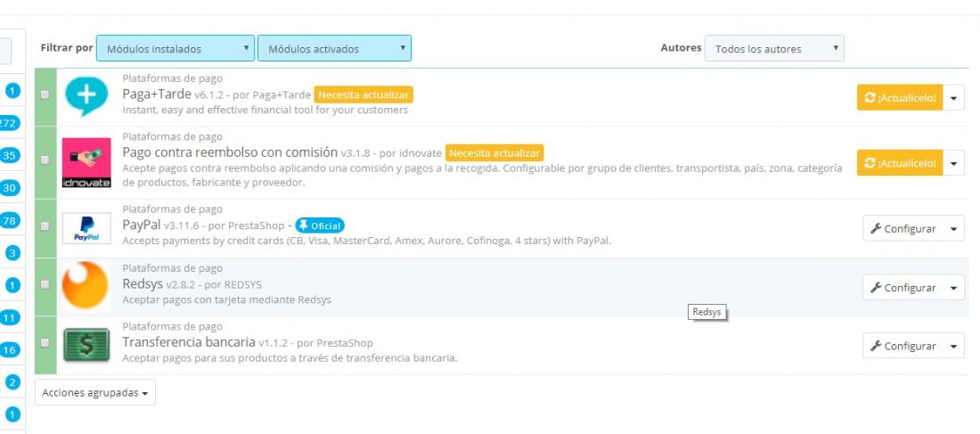The image size is (980, 434).
Task: Click the sidebar count badge showing 2
Action: (13, 382)
